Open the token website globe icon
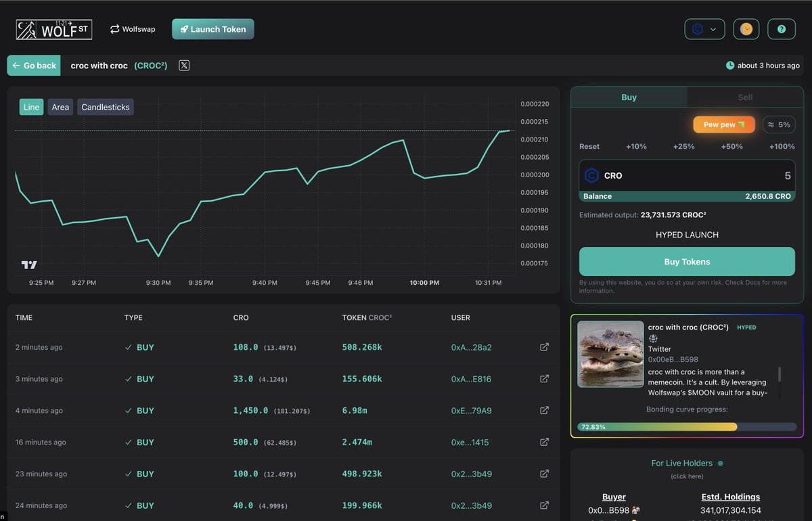Screen dimensions: 812x521 coord(653,338)
